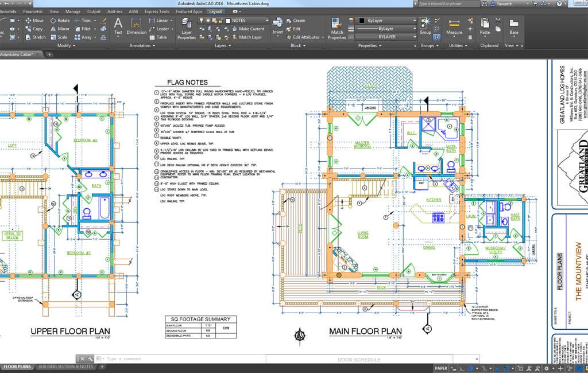Open the Measure utility
This screenshot has width=588, height=374.
pyautogui.click(x=454, y=26)
